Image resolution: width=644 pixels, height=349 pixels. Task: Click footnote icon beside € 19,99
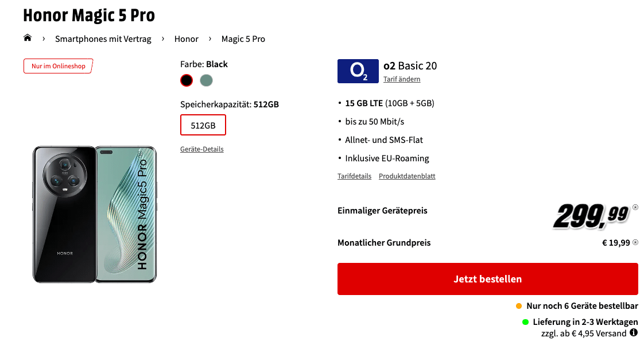coord(635,242)
